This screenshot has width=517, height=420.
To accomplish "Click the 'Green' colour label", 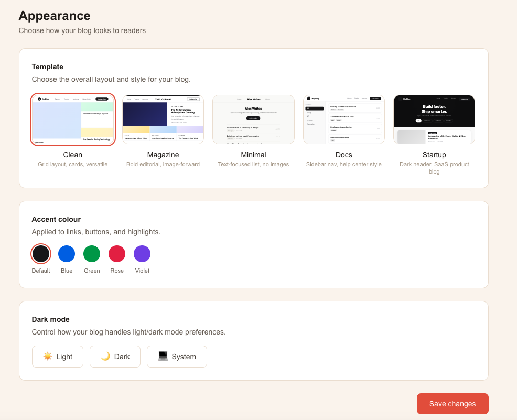I will coord(92,271).
